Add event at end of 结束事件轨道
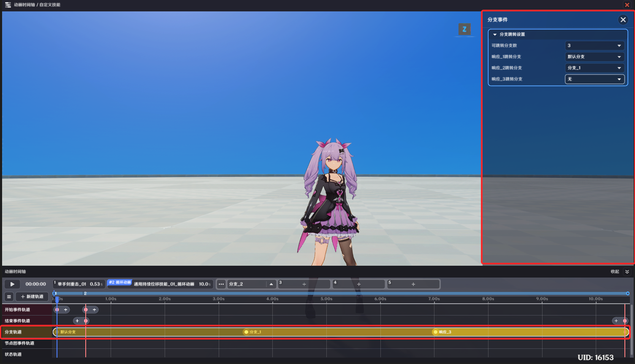 point(616,321)
